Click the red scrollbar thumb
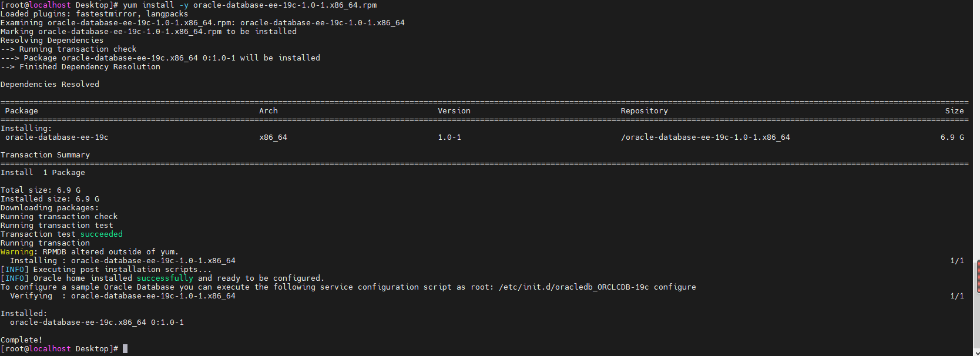This screenshot has height=356, width=980. click(x=978, y=276)
